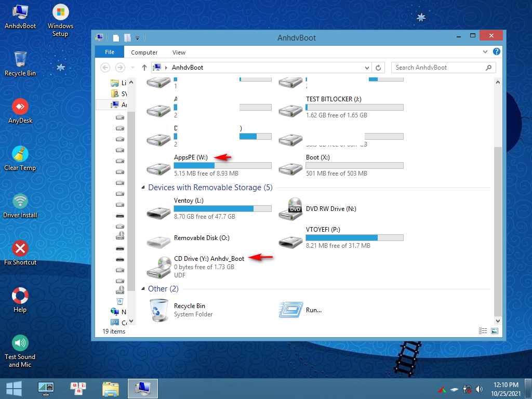
Task: Click the VTOYEFI (P:) usage bar
Action: point(354,238)
